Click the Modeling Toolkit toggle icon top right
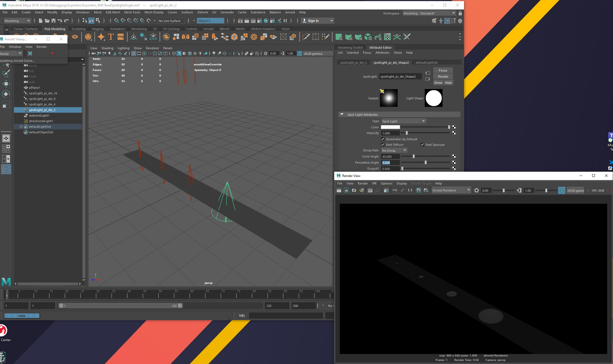 click(x=434, y=21)
